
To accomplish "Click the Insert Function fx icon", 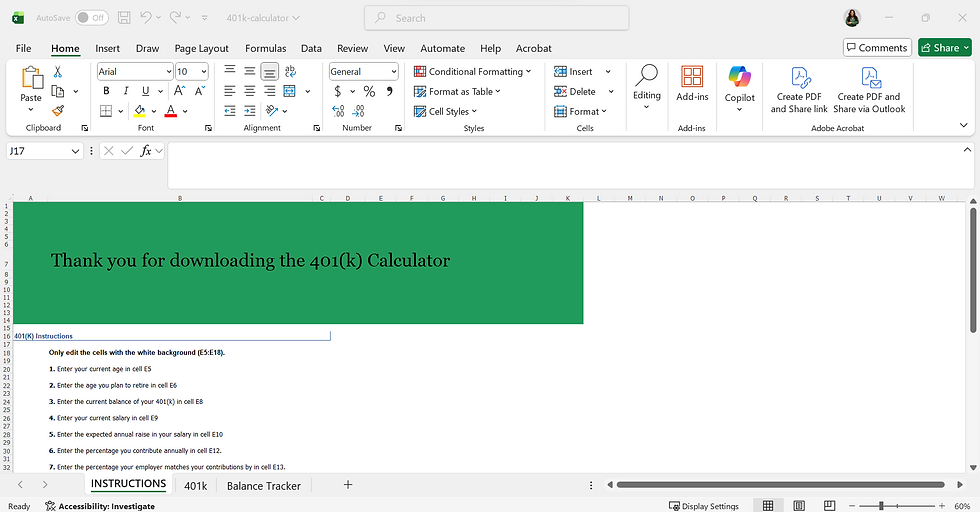I will click(146, 151).
